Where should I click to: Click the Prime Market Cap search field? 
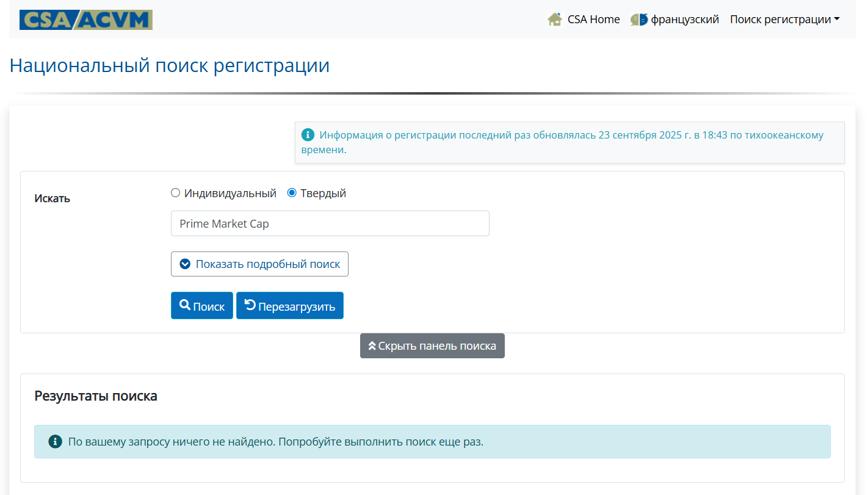click(x=330, y=223)
